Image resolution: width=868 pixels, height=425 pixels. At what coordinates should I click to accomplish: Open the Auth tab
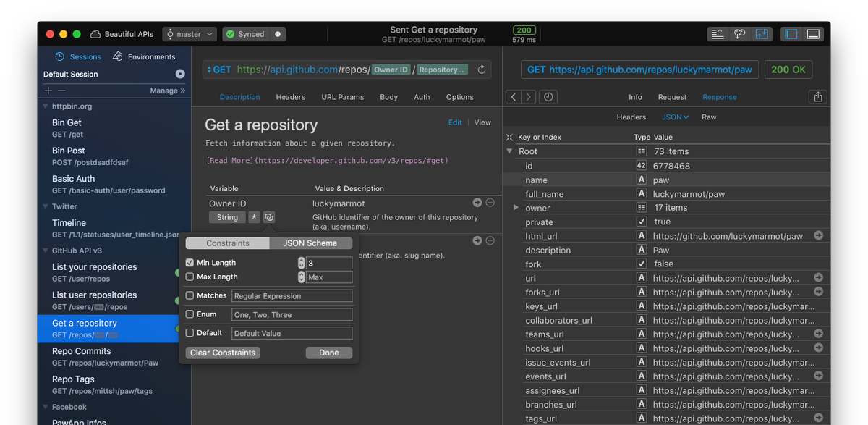coord(422,97)
